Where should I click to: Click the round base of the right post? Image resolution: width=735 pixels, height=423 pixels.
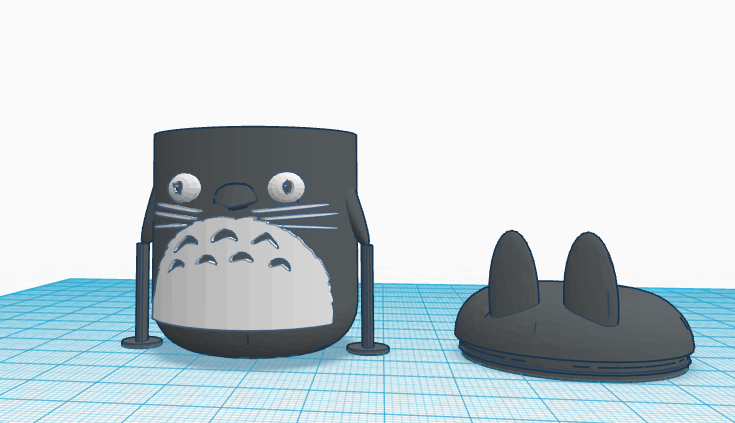368,348
